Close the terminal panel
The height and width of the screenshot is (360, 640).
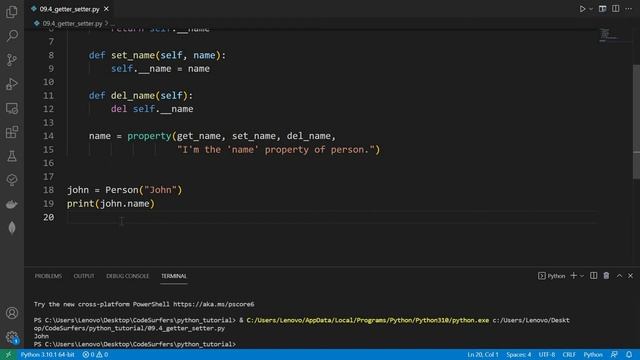(x=630, y=276)
